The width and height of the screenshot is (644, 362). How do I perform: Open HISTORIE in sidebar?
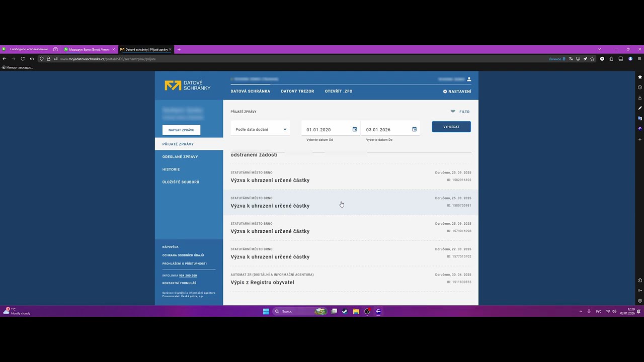pyautogui.click(x=171, y=169)
